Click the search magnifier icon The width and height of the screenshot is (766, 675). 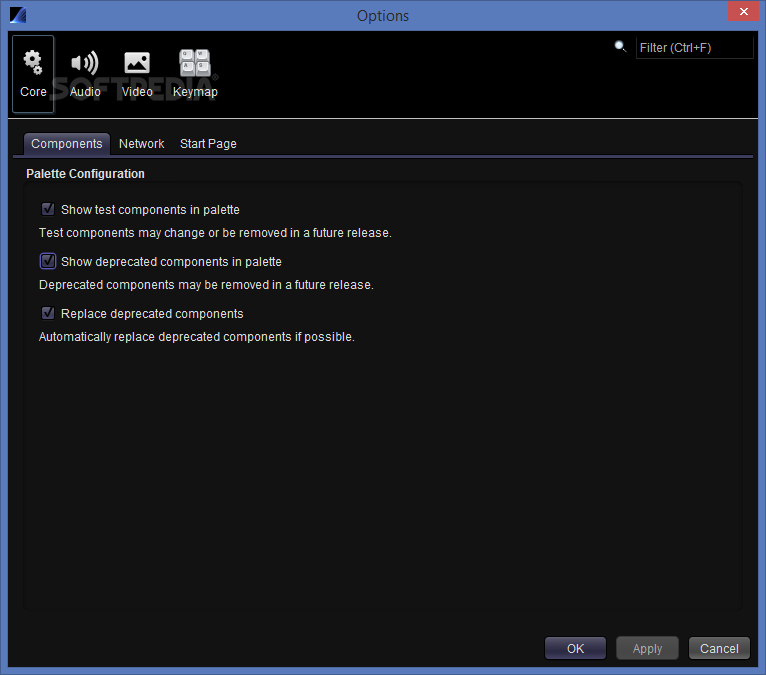click(620, 47)
